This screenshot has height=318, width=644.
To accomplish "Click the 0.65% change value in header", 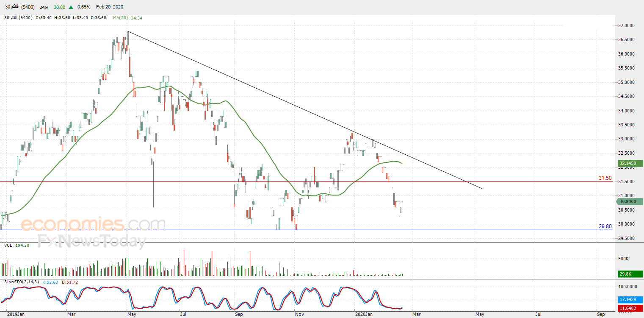I will [84, 7].
